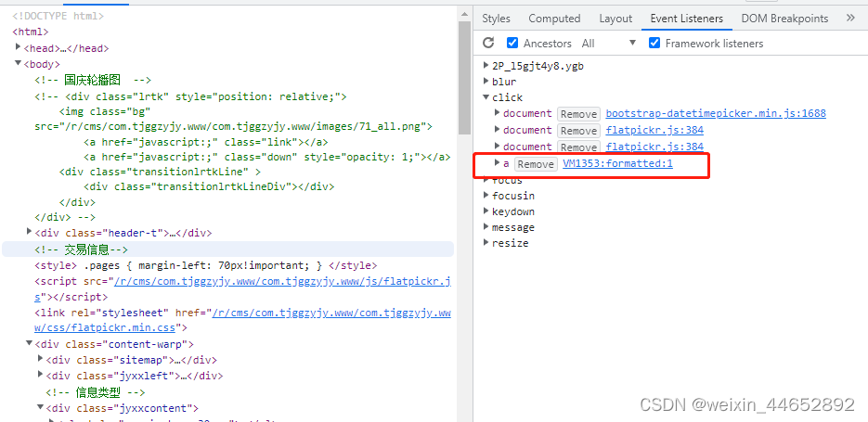Collapse the jyxxcontent div node
This screenshot has width=868, height=422.
coord(41,407)
